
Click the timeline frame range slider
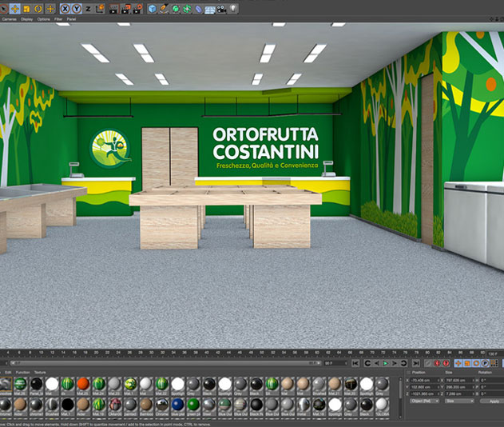pos(165,363)
